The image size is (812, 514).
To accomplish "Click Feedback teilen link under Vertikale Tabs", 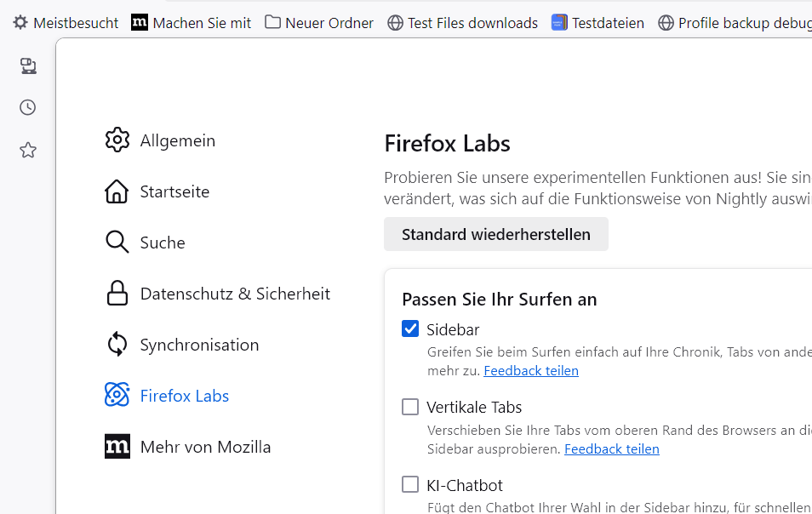I will pyautogui.click(x=611, y=448).
